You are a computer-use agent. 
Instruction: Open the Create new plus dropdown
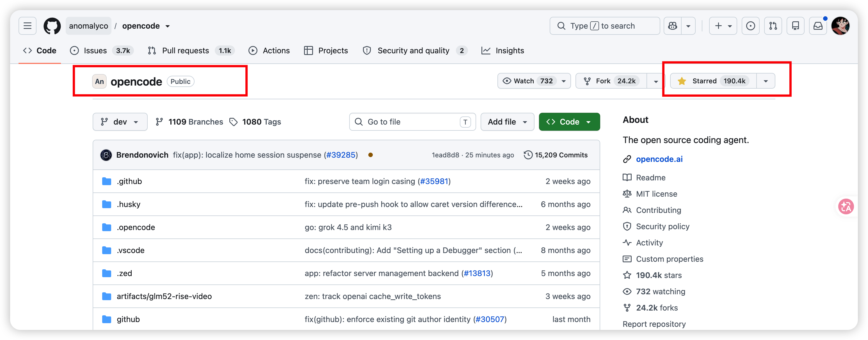pyautogui.click(x=723, y=26)
